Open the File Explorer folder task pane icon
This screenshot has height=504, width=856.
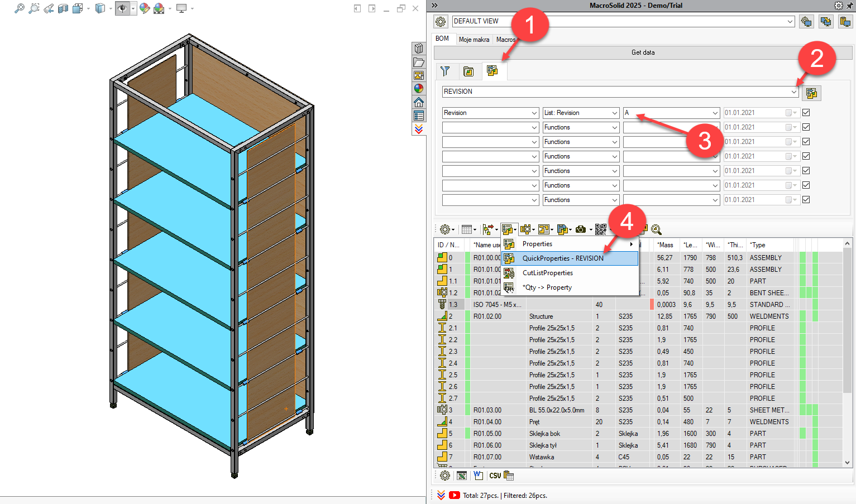click(419, 62)
